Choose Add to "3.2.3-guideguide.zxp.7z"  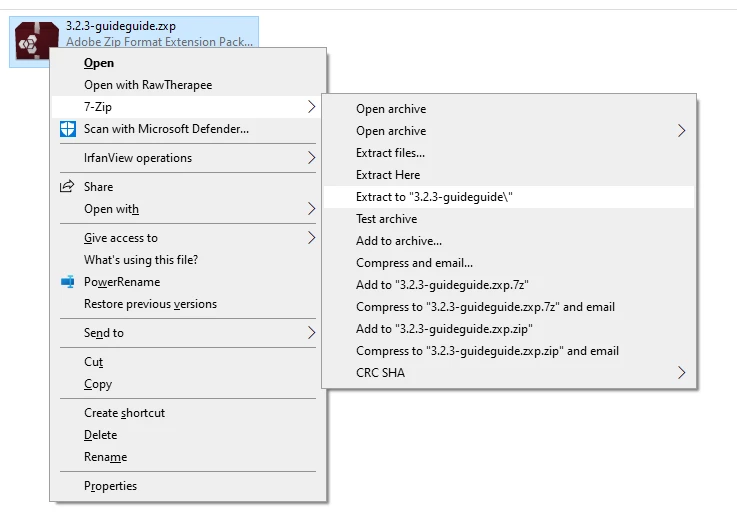(x=509, y=285)
